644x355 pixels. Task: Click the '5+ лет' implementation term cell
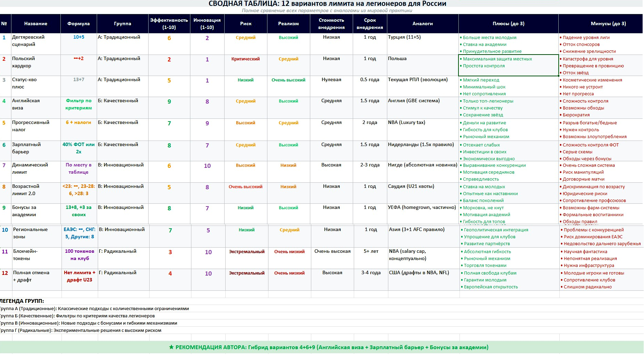371,251
